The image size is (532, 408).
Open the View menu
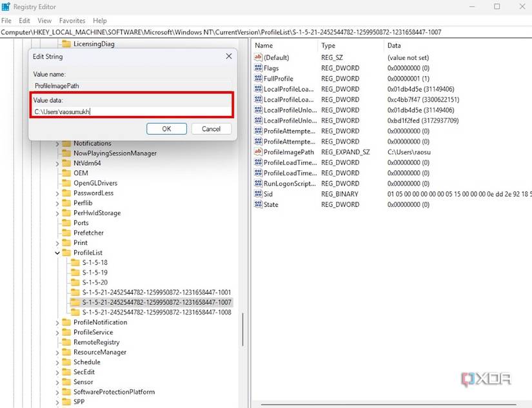(x=44, y=21)
